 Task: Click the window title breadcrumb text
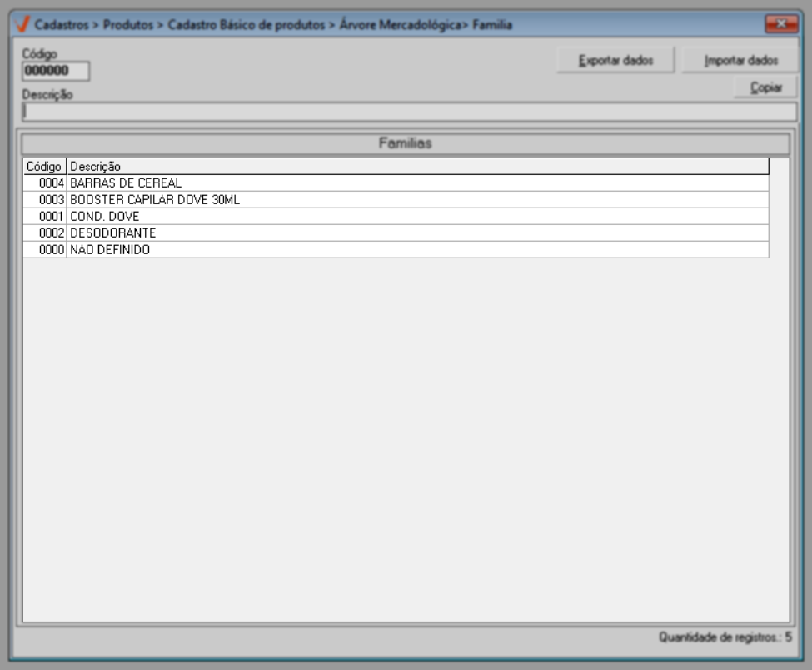coord(273,25)
